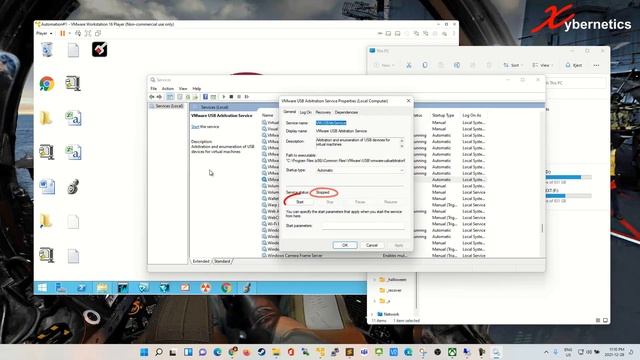Click the VM Start button in guest taskbar
Viewport: 640px width, 360px height.
coord(42,288)
